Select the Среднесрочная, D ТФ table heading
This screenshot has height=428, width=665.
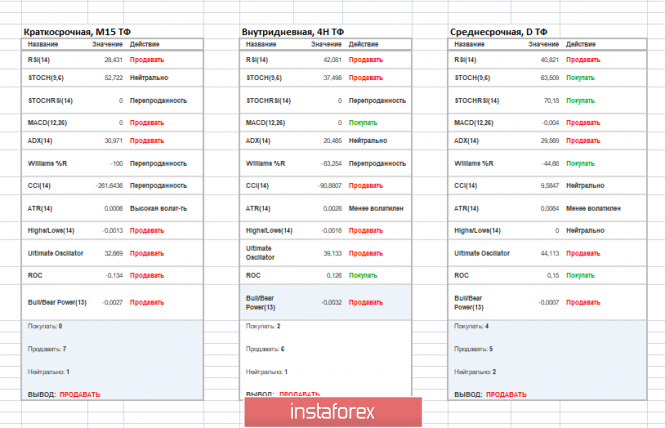tap(499, 32)
